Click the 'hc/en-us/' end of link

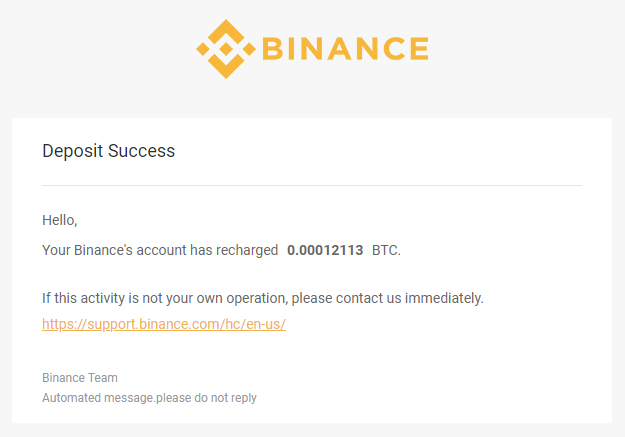coord(256,324)
